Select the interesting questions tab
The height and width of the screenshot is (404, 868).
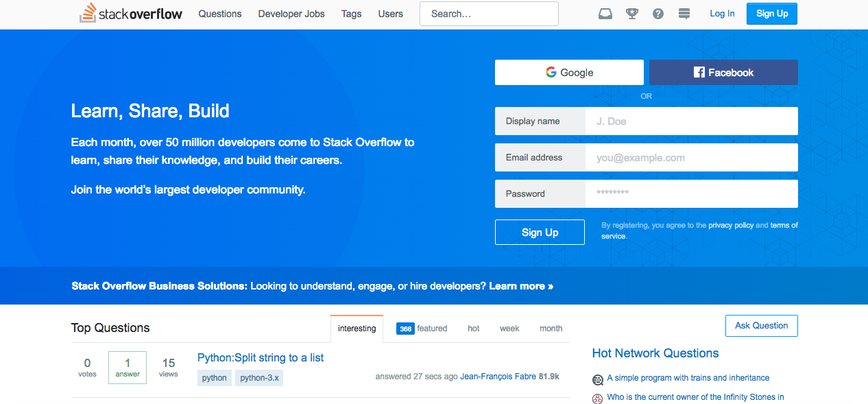[x=357, y=329]
